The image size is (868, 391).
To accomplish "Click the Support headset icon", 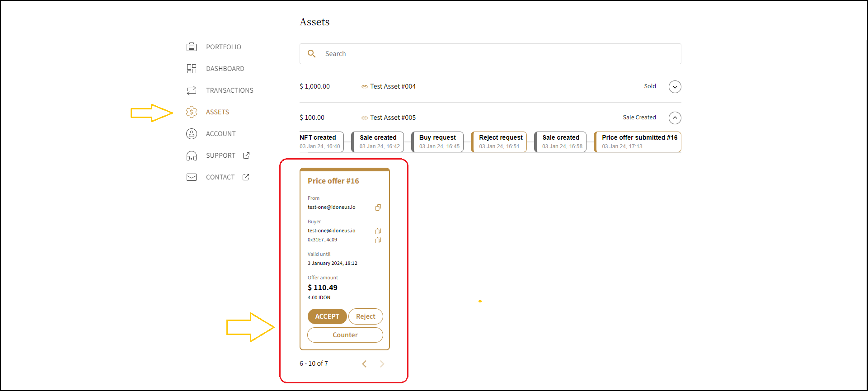I will click(192, 155).
